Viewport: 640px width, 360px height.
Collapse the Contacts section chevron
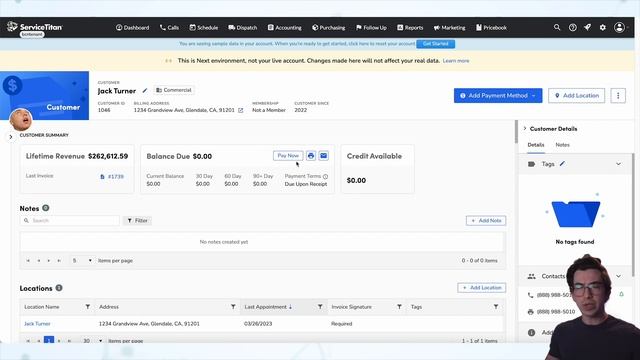coord(618,276)
